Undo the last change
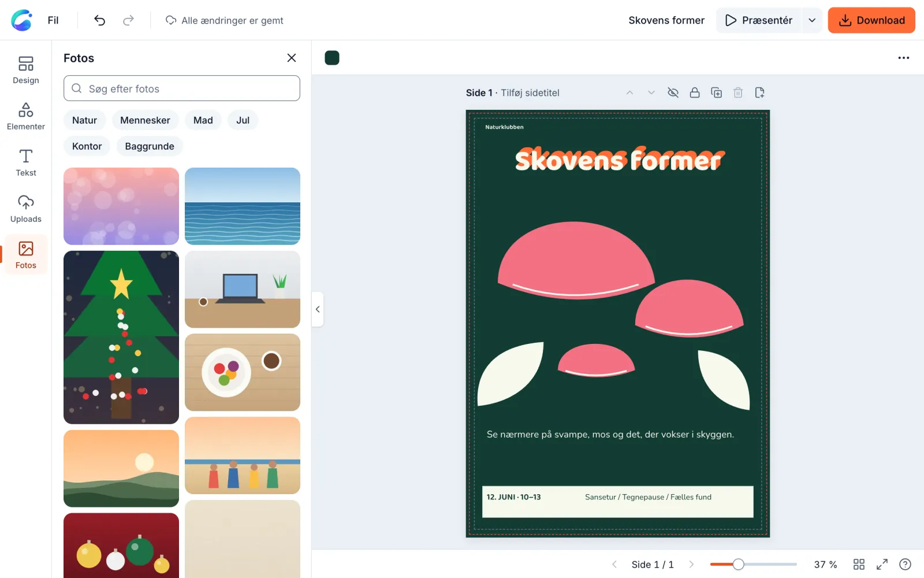Image resolution: width=924 pixels, height=578 pixels. tap(99, 20)
